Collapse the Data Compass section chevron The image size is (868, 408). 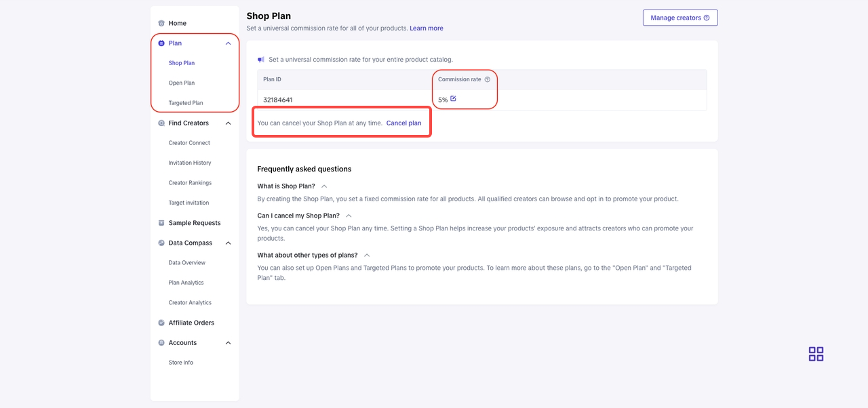point(228,243)
